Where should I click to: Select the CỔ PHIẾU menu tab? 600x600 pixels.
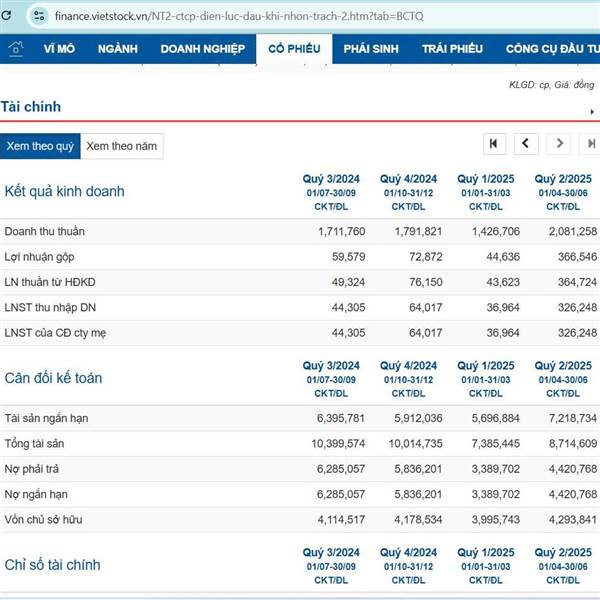(294, 49)
